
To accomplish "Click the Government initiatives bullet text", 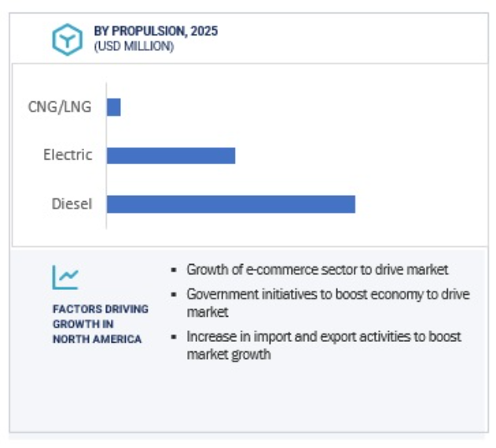I will tap(328, 303).
